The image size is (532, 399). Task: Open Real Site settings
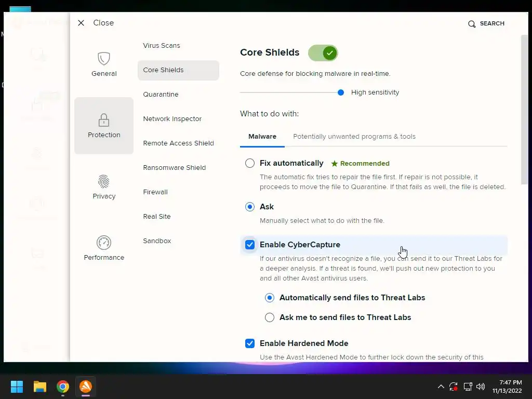point(157,217)
